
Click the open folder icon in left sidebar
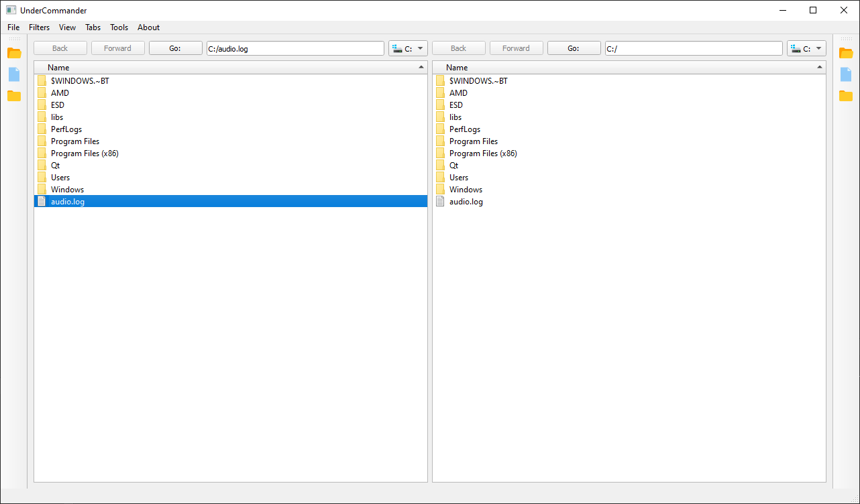(14, 53)
